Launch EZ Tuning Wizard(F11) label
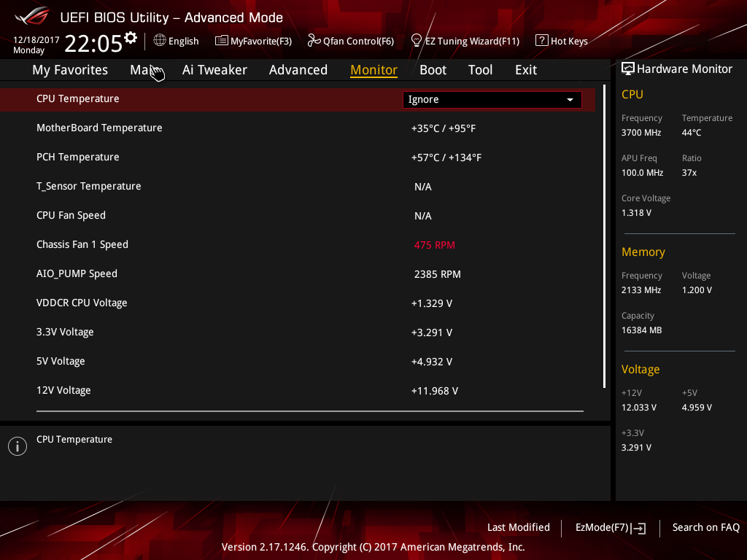This screenshot has height=560, width=747. (x=472, y=42)
